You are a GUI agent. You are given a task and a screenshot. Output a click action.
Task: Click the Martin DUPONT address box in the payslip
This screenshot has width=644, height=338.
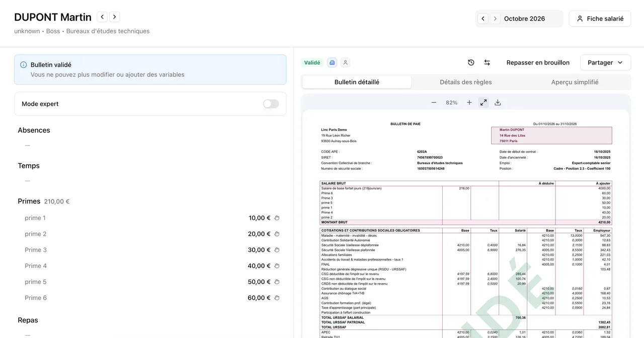pos(551,136)
